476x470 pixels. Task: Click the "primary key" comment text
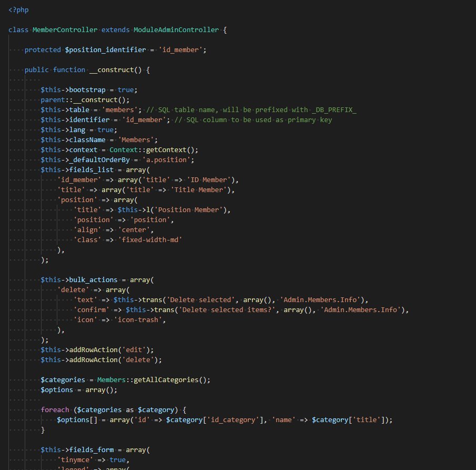(310, 119)
